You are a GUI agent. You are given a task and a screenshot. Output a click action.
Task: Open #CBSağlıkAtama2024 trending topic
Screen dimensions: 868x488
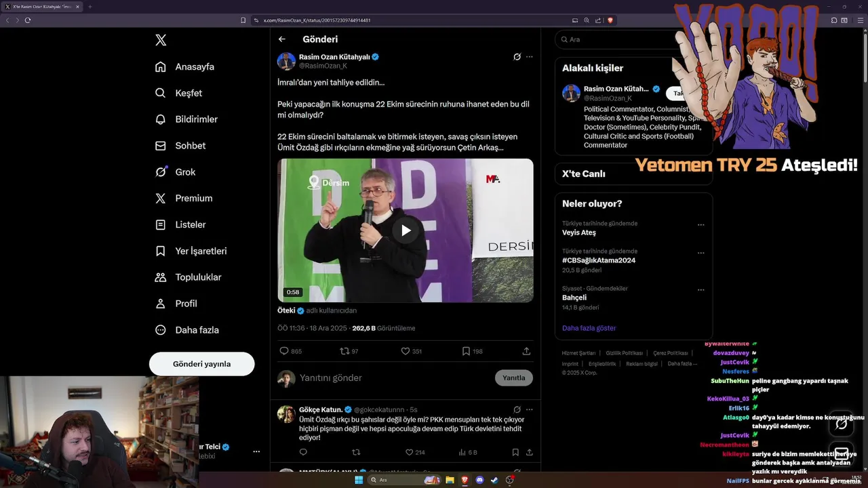pyautogui.click(x=599, y=260)
